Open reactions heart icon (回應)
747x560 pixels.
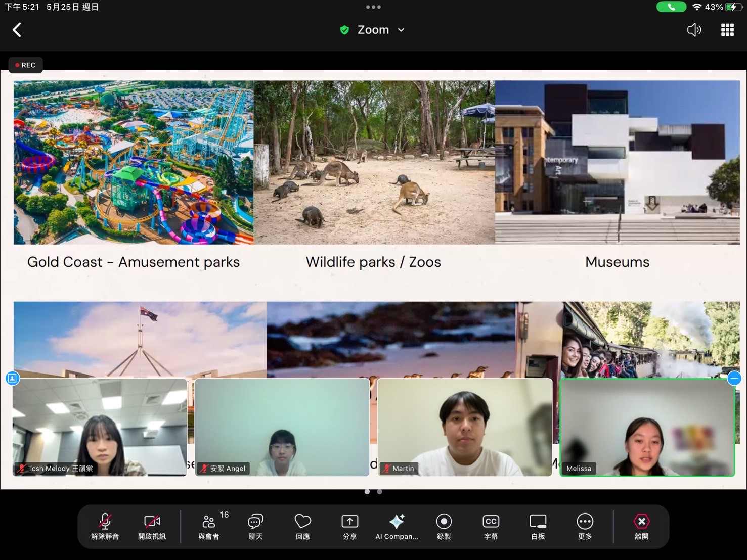tap(302, 526)
